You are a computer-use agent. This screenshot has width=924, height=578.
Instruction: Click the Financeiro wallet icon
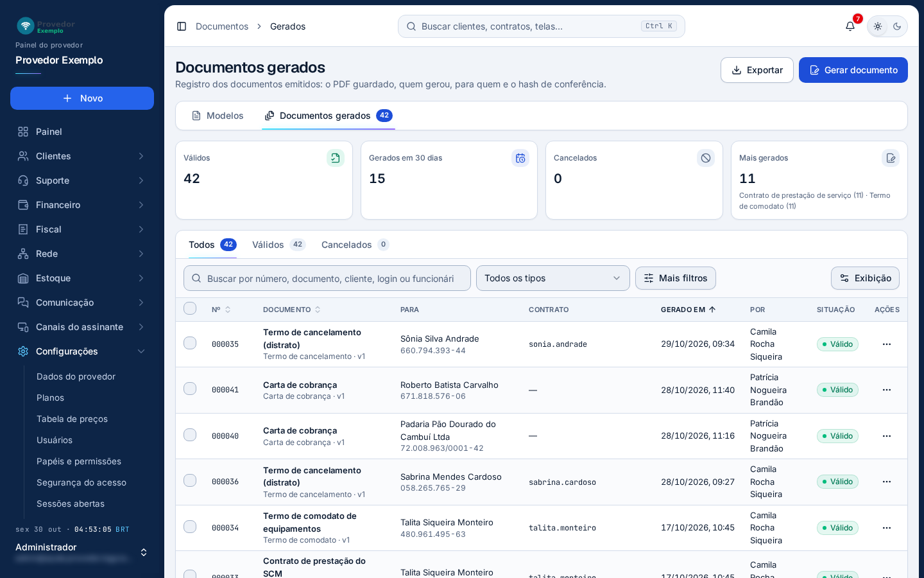point(23,205)
